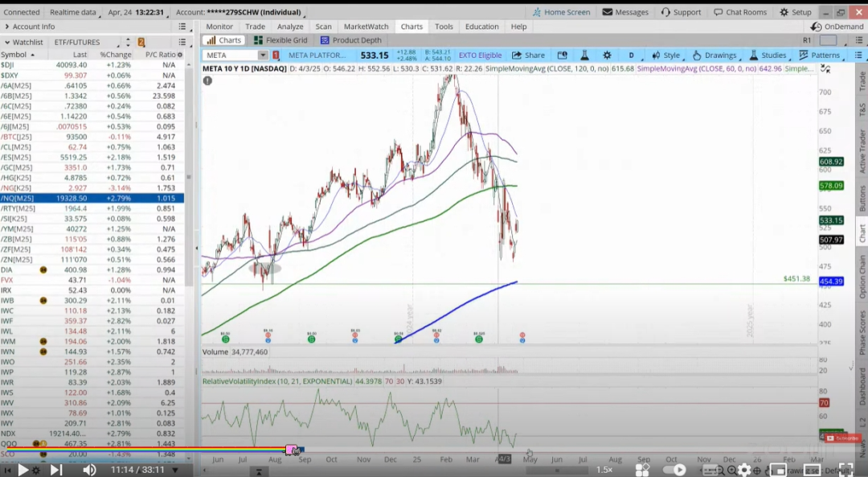Viewport: 868px width, 477px height.
Task: Click the 1.5x playback speed label
Action: coord(604,470)
